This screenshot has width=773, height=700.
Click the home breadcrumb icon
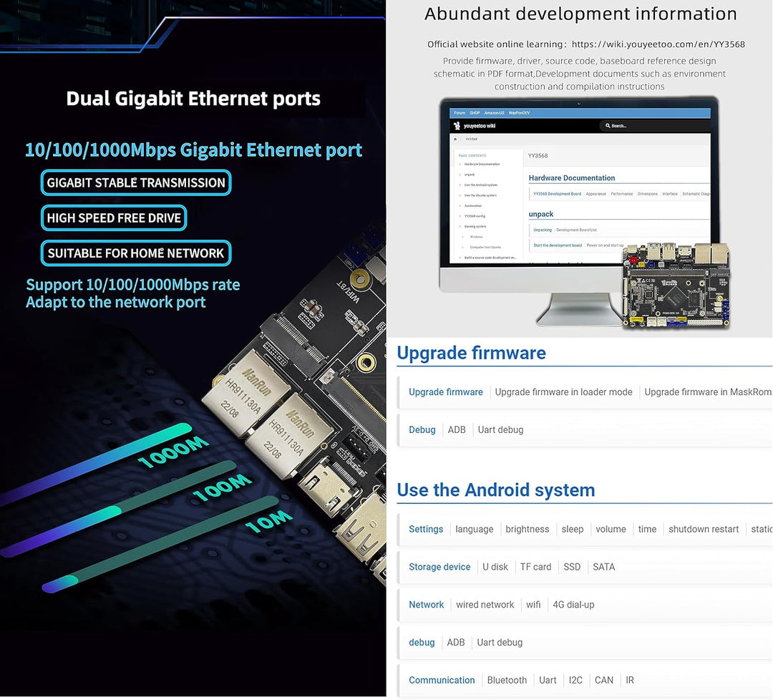point(456,139)
